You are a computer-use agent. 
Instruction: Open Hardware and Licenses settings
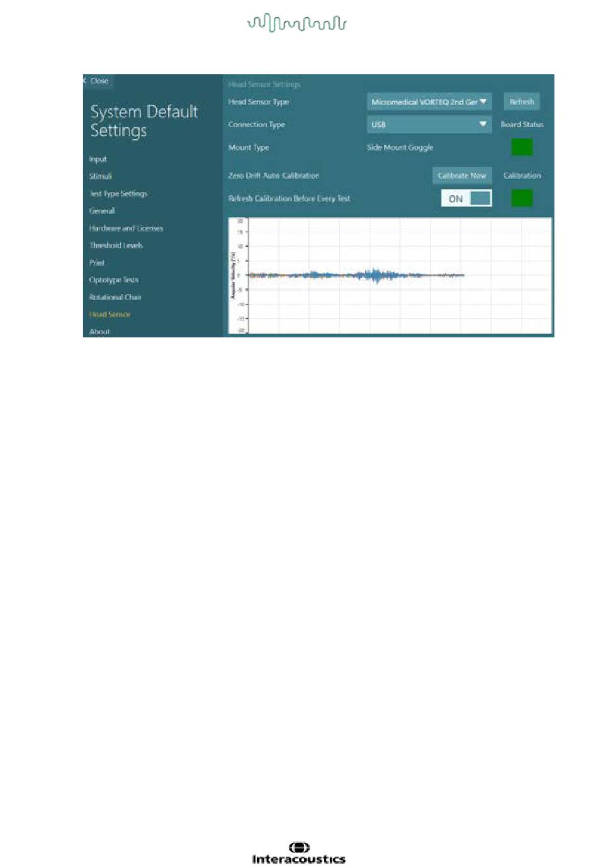(126, 228)
